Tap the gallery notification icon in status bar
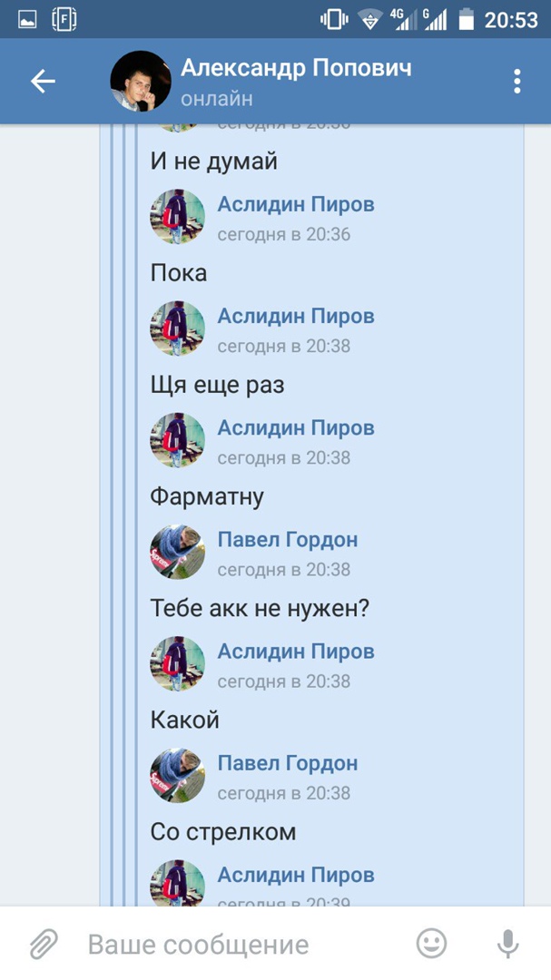Viewport: 551px width, 980px height. click(27, 20)
